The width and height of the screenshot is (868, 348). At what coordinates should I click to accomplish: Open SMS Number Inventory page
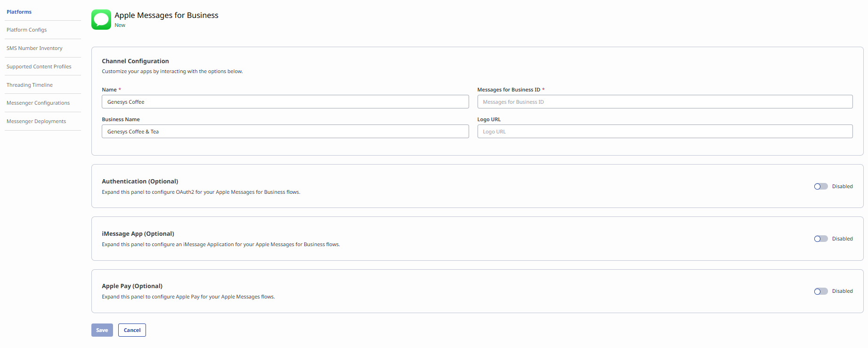[34, 48]
